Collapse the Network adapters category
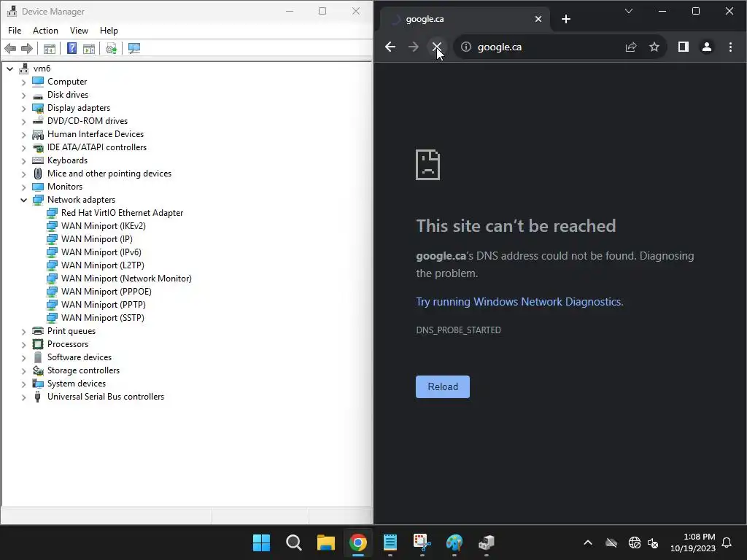This screenshot has width=747, height=560. [23, 200]
